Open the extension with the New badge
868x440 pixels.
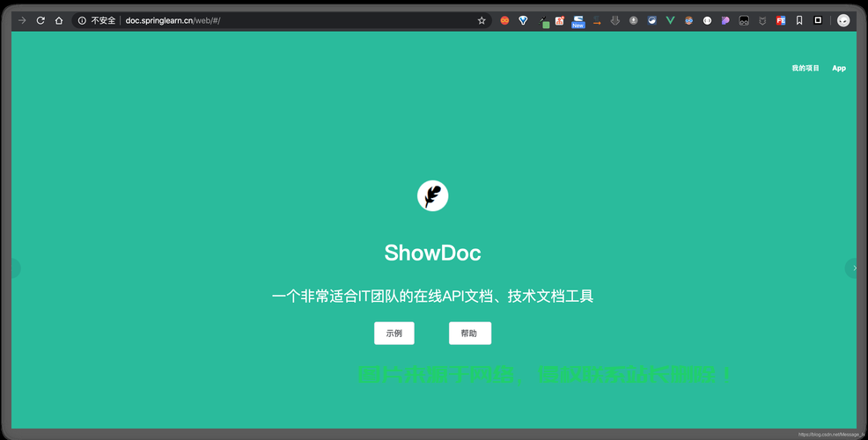point(577,21)
